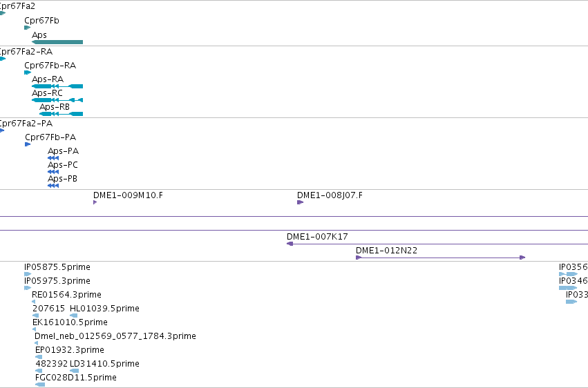Select the Aps-PC protein arrows
This screenshot has width=588, height=388.
pyautogui.click(x=53, y=172)
